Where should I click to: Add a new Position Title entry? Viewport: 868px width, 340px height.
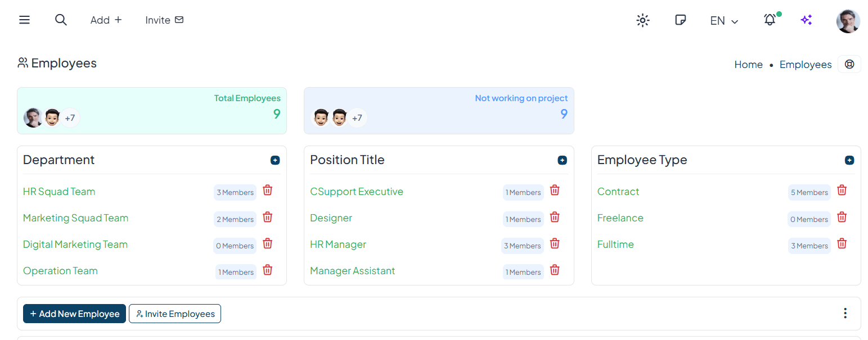pos(562,160)
